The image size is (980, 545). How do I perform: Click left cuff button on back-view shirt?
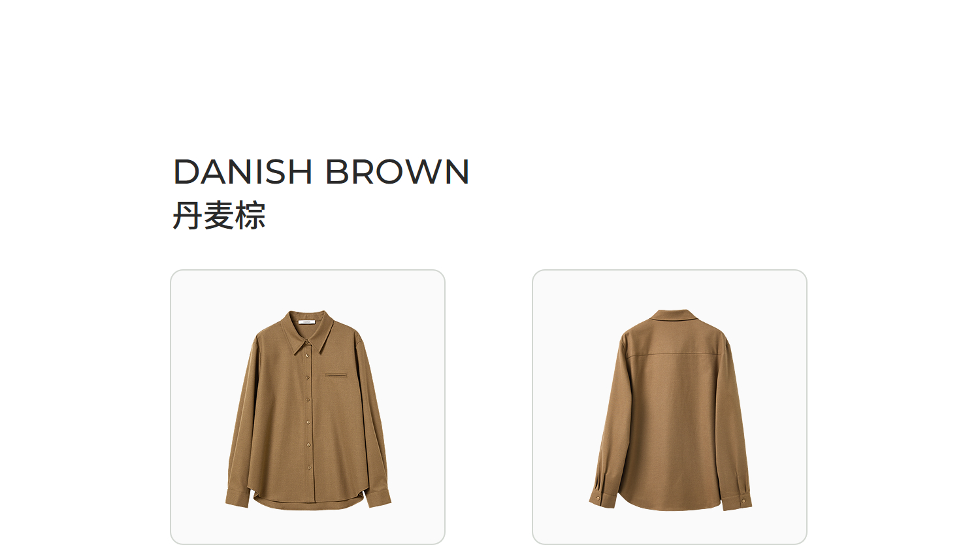(x=597, y=499)
